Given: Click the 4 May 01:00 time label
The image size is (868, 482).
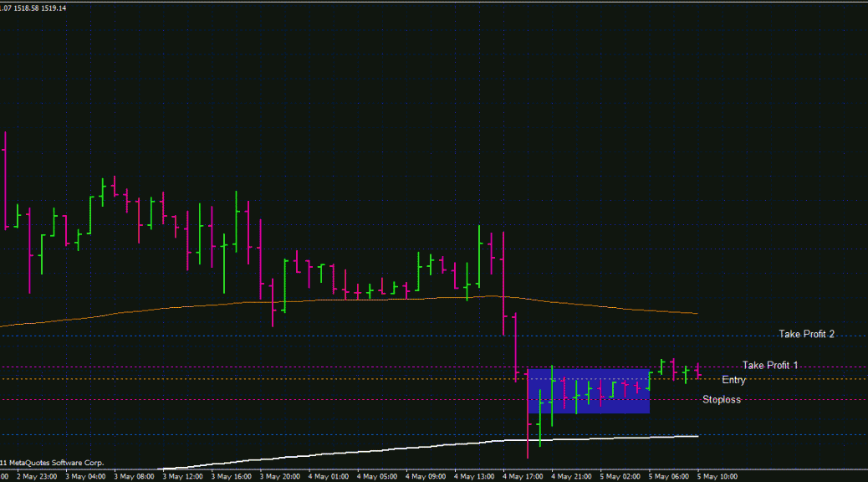Looking at the screenshot, I should tap(329, 476).
